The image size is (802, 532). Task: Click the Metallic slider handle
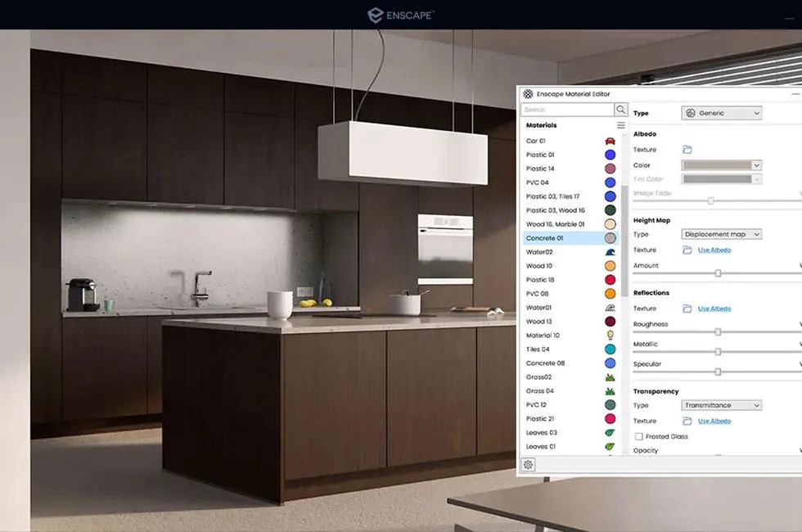[x=718, y=352]
